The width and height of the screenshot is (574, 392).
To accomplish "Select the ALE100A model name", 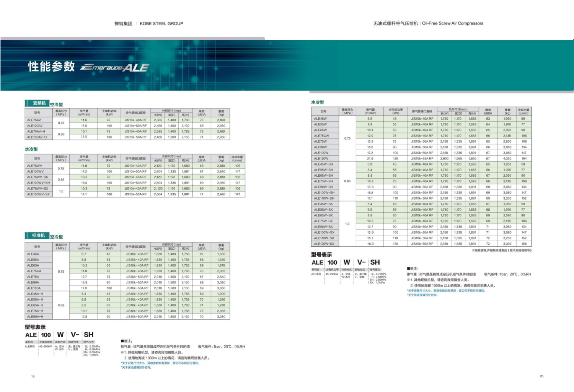I will pos(34,288).
